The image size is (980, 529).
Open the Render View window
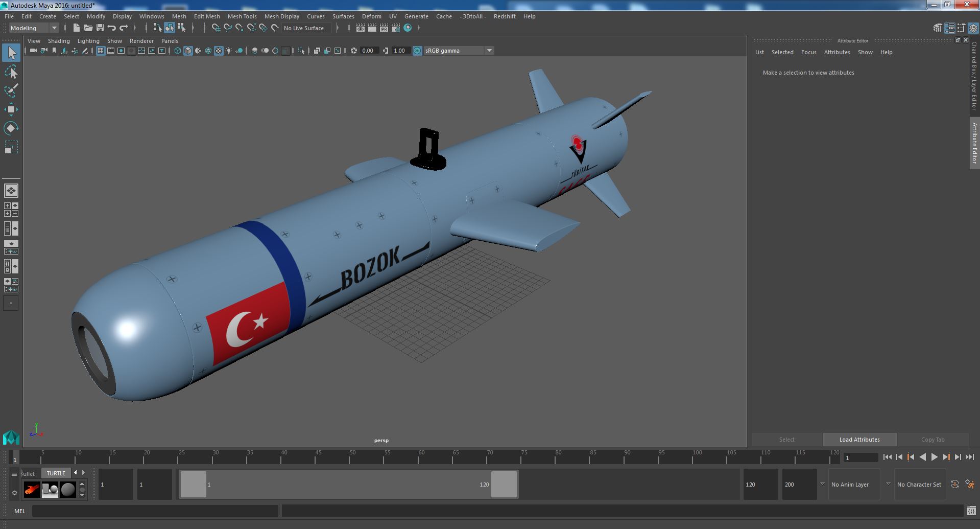point(361,28)
